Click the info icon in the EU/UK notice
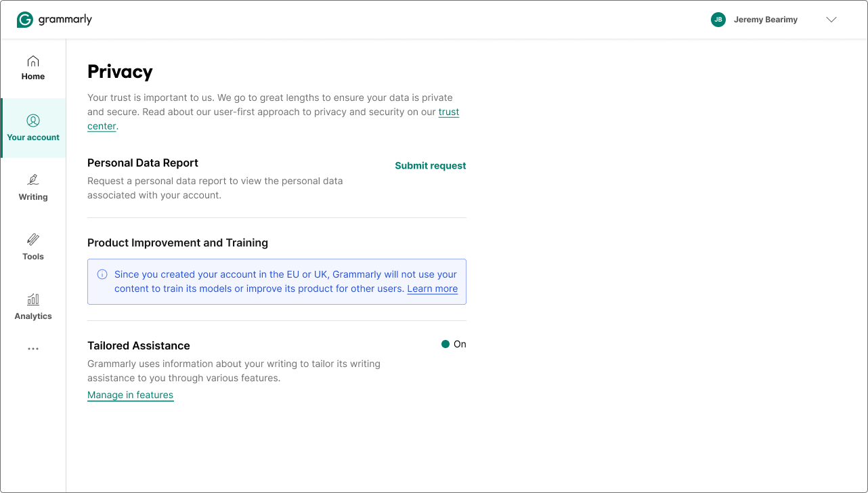 [102, 274]
